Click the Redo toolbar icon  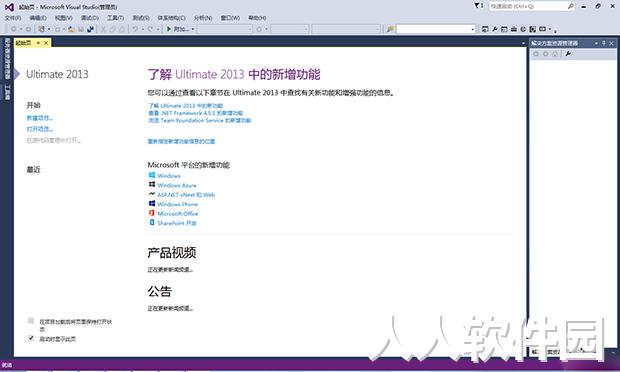[x=150, y=29]
